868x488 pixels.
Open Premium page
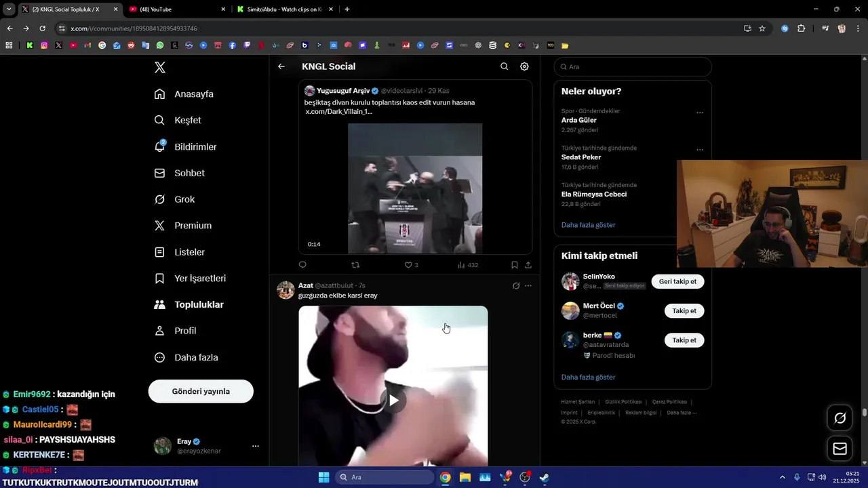pos(182,226)
